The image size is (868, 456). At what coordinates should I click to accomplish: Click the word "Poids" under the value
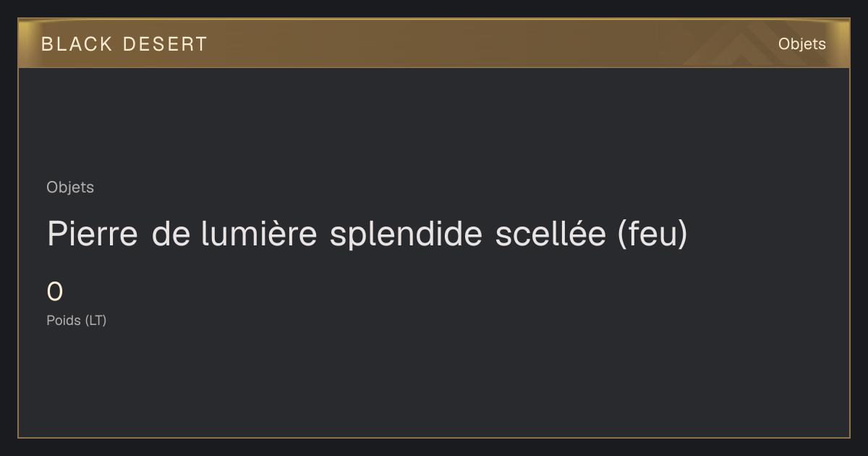pos(64,320)
